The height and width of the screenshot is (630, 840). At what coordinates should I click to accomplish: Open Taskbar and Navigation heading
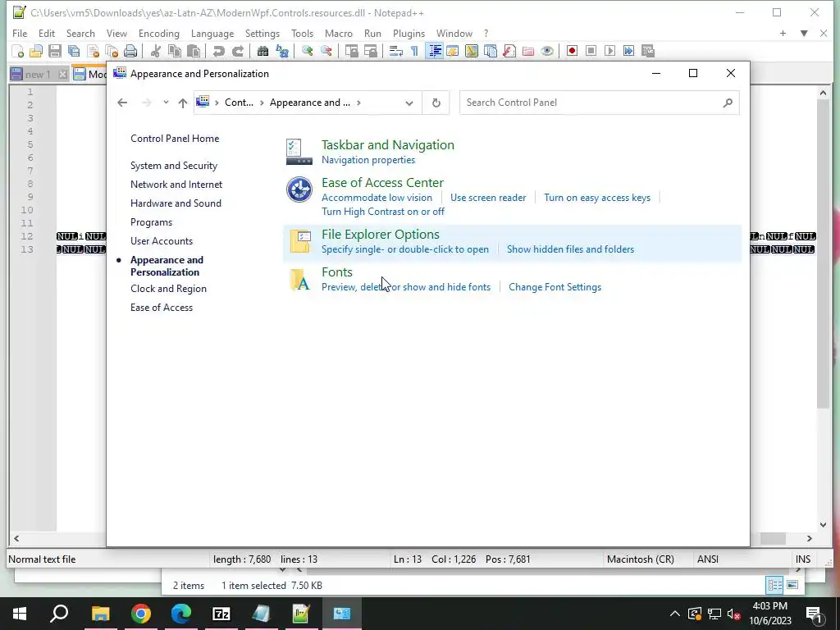pyautogui.click(x=388, y=144)
